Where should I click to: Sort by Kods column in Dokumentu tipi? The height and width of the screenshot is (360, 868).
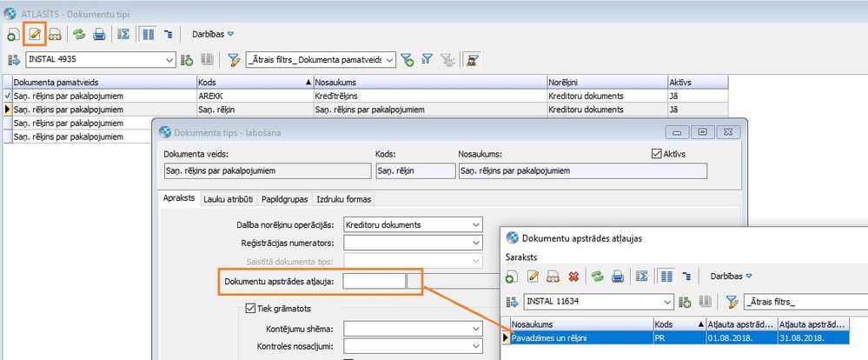255,82
